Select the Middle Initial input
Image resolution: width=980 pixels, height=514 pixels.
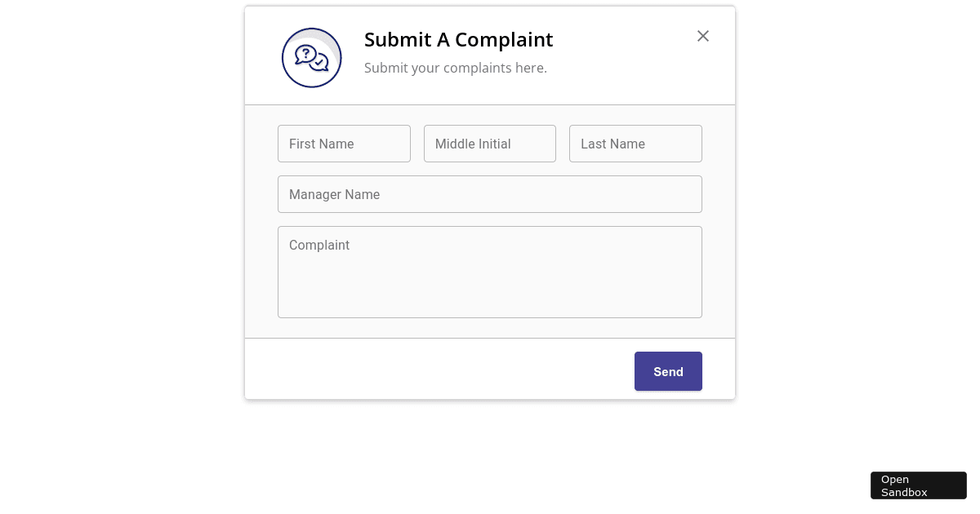pos(490,144)
